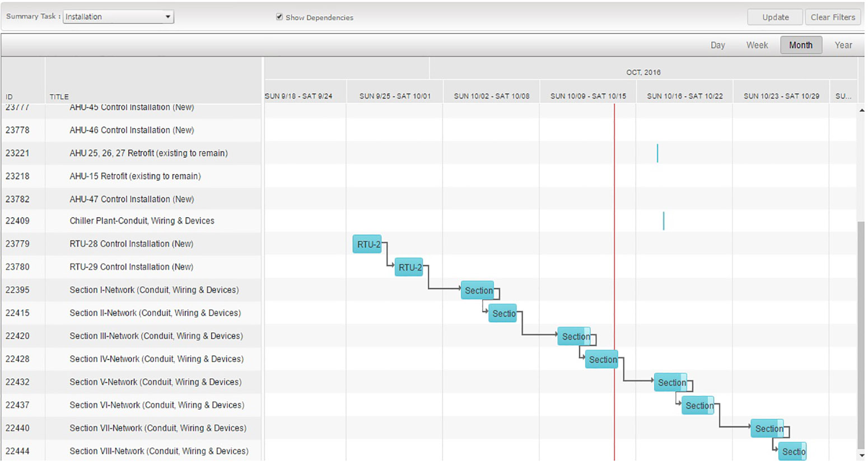Select the RTU-29 Control Installation Gantt bar
This screenshot has height=470, width=868.
(x=409, y=267)
